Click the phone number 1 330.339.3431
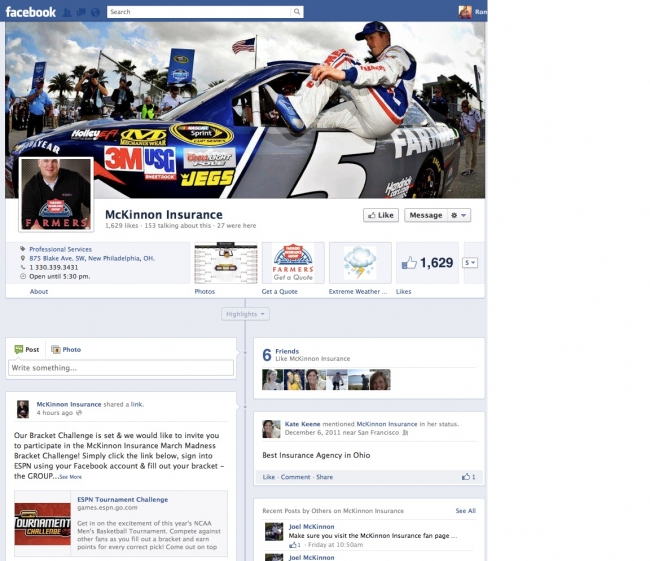The image size is (650, 561). (53, 267)
